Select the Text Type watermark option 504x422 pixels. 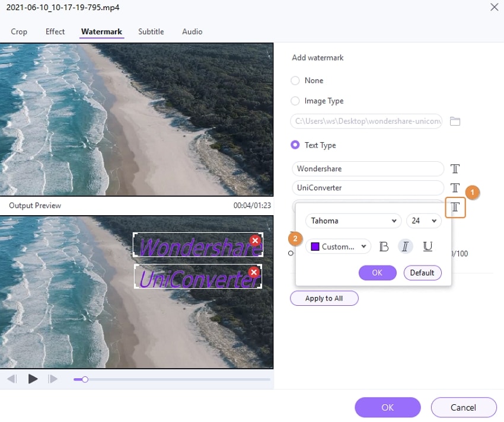(x=295, y=145)
